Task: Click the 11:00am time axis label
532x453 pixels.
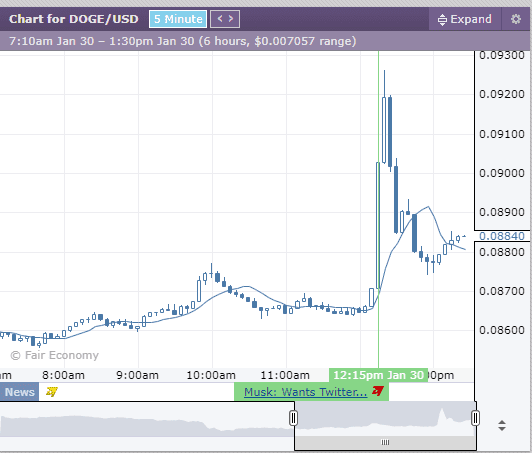Action: (x=285, y=375)
